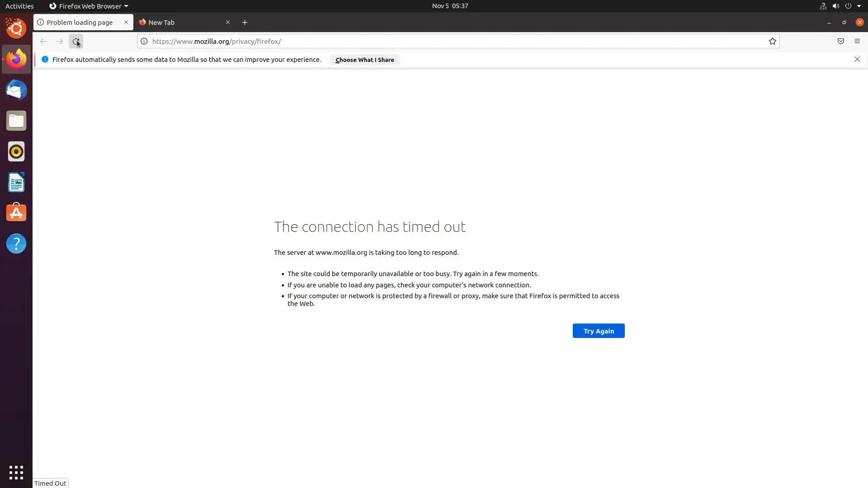Screen dimensions: 868x488
Task: Launch Rhythmbox from the dock
Action: (16, 151)
